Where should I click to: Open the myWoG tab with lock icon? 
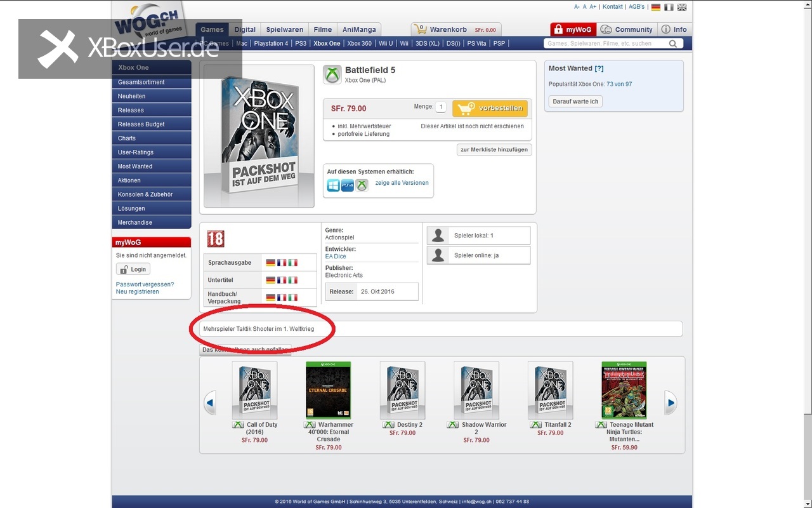(573, 29)
